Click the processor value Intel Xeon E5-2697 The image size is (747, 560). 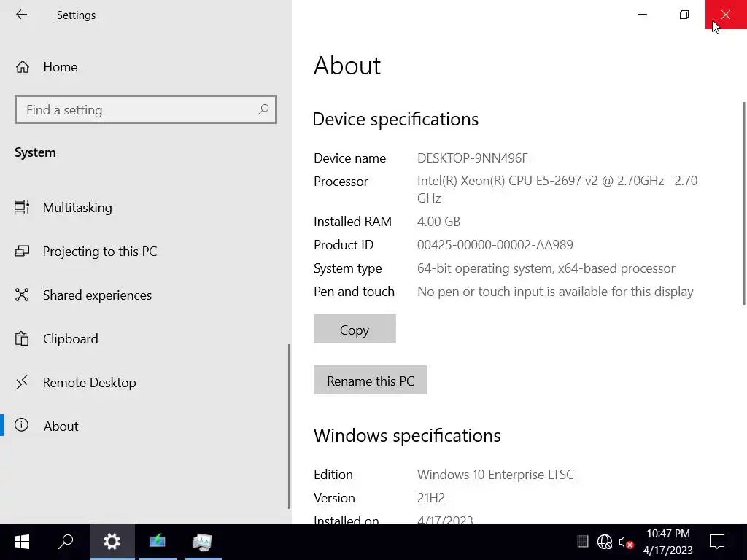click(x=557, y=190)
